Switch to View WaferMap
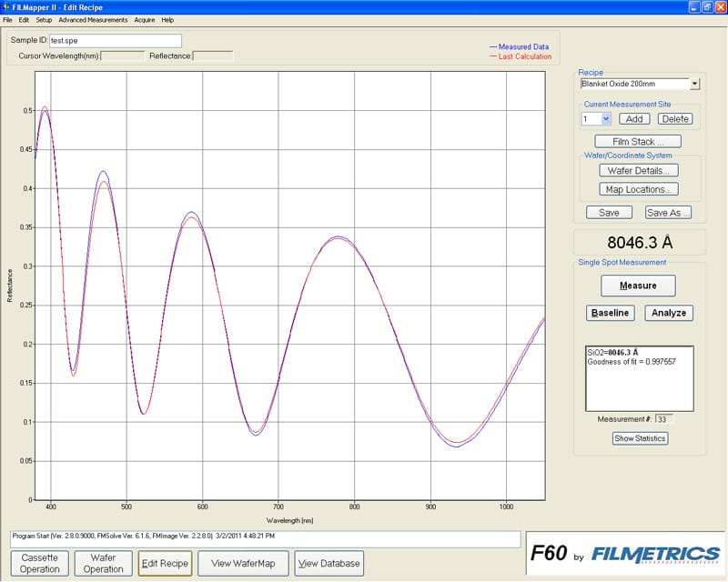728x582 pixels. tap(242, 563)
